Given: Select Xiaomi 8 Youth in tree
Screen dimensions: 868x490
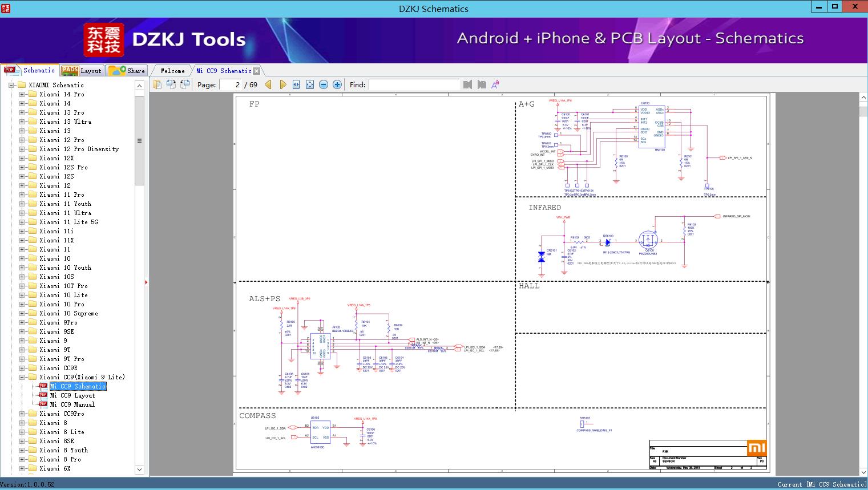Looking at the screenshot, I should 63,450.
